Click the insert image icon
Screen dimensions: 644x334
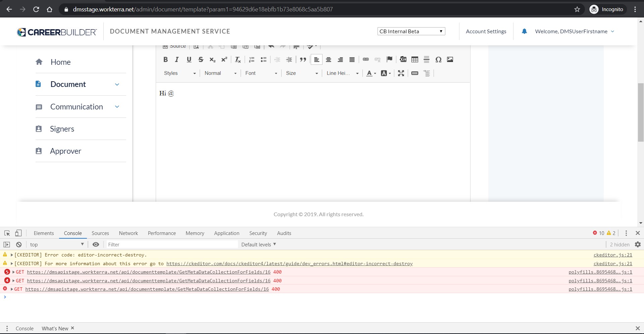[x=450, y=59]
